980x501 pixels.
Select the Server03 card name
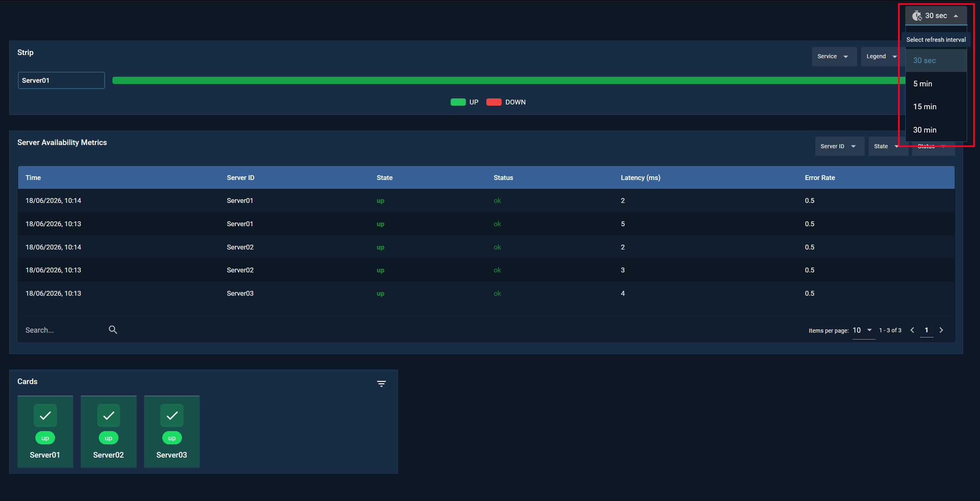click(172, 455)
